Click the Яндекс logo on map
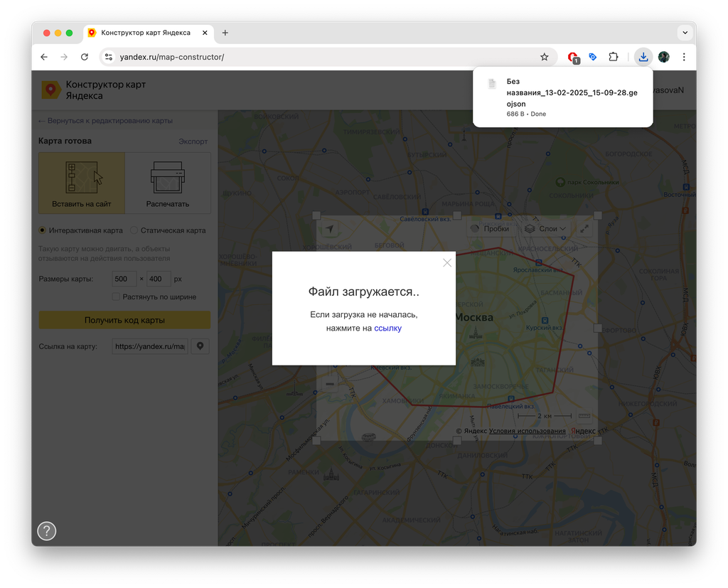This screenshot has height=588, width=728. point(583,431)
